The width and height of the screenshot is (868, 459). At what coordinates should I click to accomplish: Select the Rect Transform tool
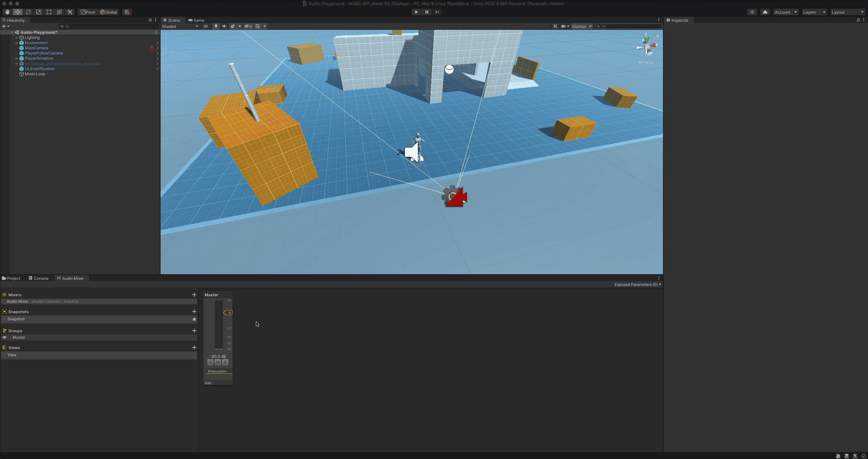coord(49,12)
